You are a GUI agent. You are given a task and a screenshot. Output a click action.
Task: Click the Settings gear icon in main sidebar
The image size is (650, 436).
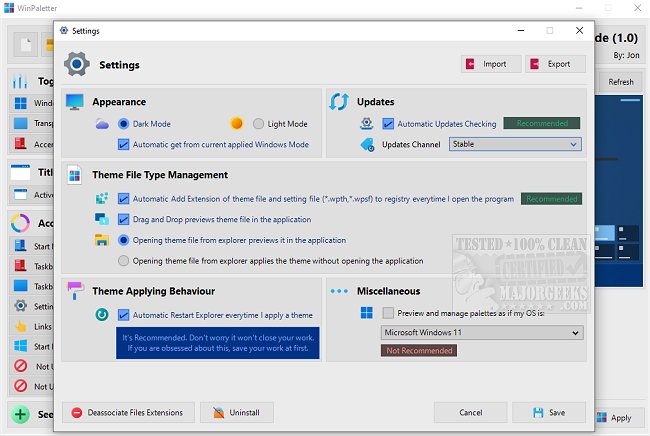click(x=20, y=306)
